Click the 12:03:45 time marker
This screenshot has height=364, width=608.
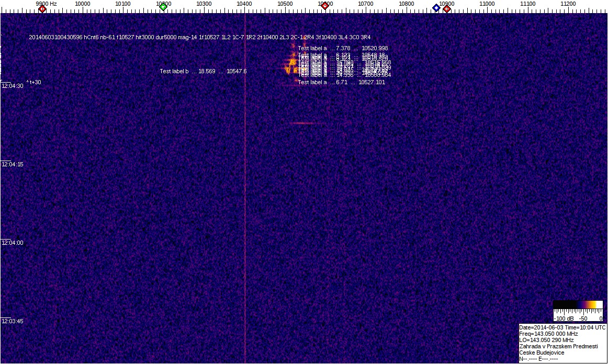pyautogui.click(x=12, y=321)
